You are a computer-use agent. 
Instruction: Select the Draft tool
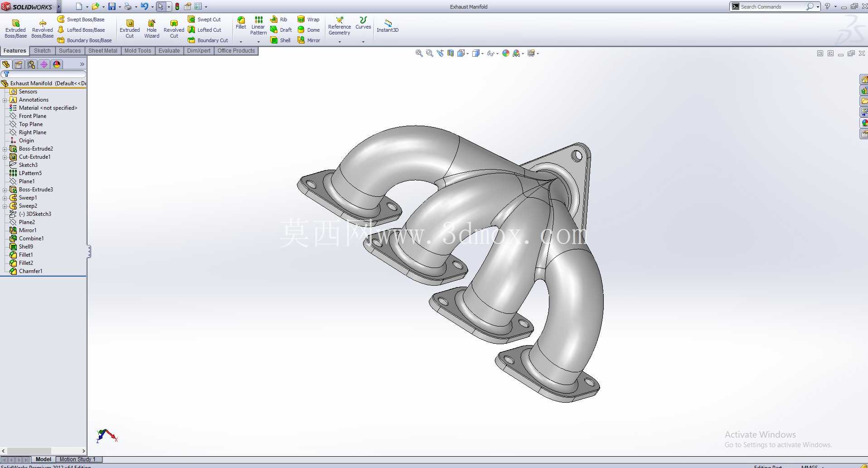click(281, 30)
